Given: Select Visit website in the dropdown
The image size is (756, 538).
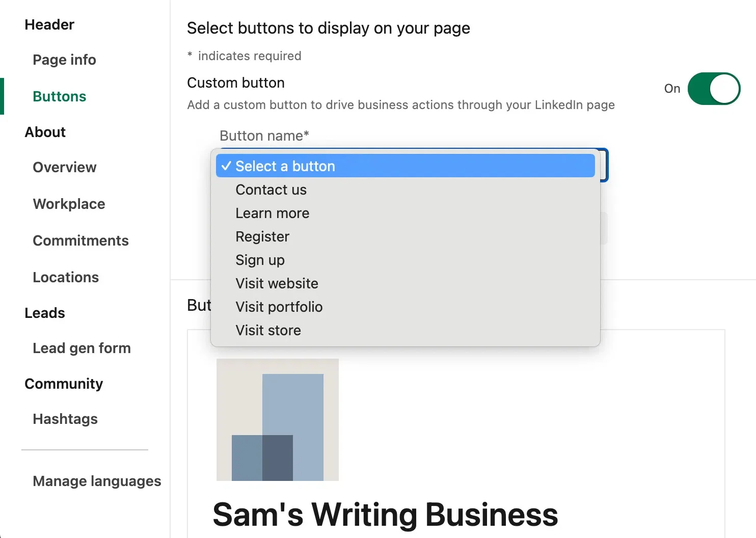Looking at the screenshot, I should [x=277, y=283].
